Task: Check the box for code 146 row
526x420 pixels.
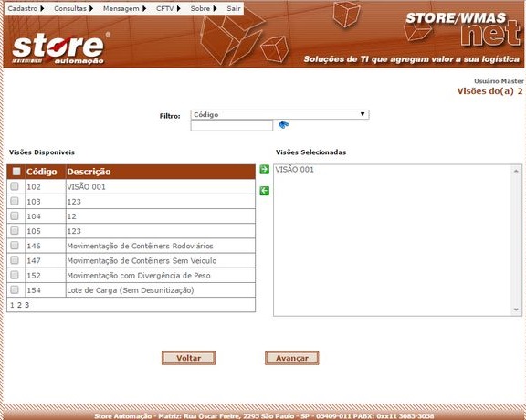Action: pos(15,246)
